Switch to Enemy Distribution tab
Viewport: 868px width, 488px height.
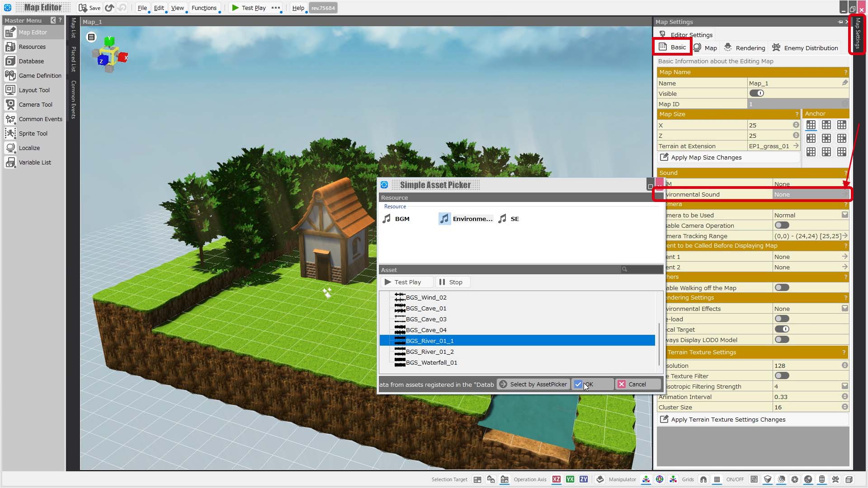pyautogui.click(x=805, y=48)
